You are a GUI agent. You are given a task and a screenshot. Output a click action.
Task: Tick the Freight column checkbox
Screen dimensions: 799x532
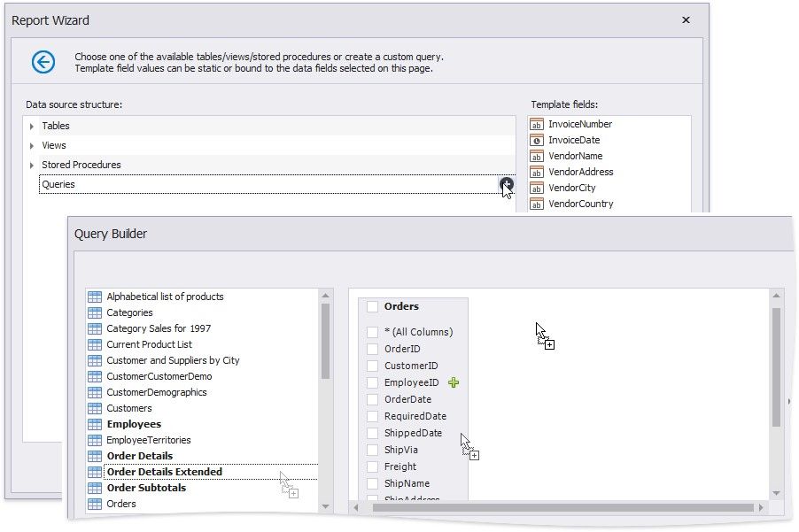(372, 466)
